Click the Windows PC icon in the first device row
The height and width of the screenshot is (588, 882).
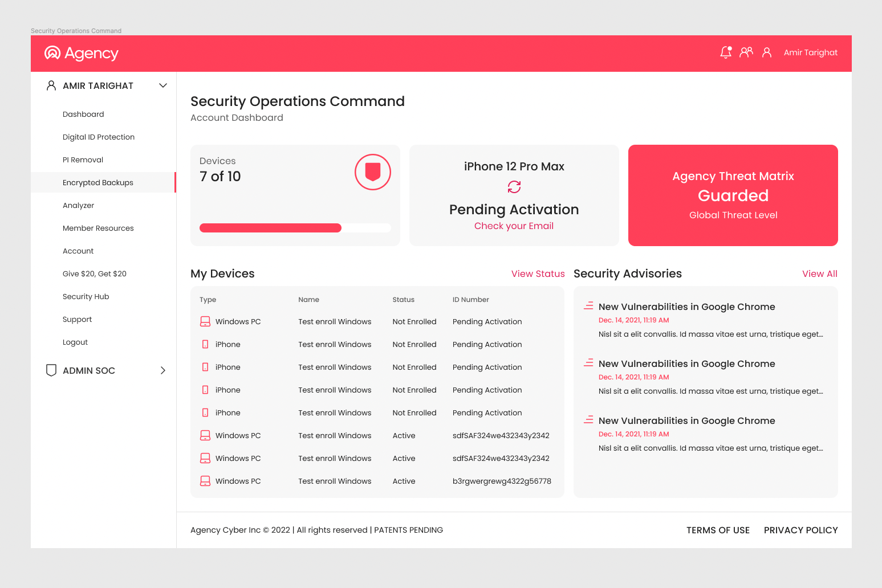coord(205,321)
